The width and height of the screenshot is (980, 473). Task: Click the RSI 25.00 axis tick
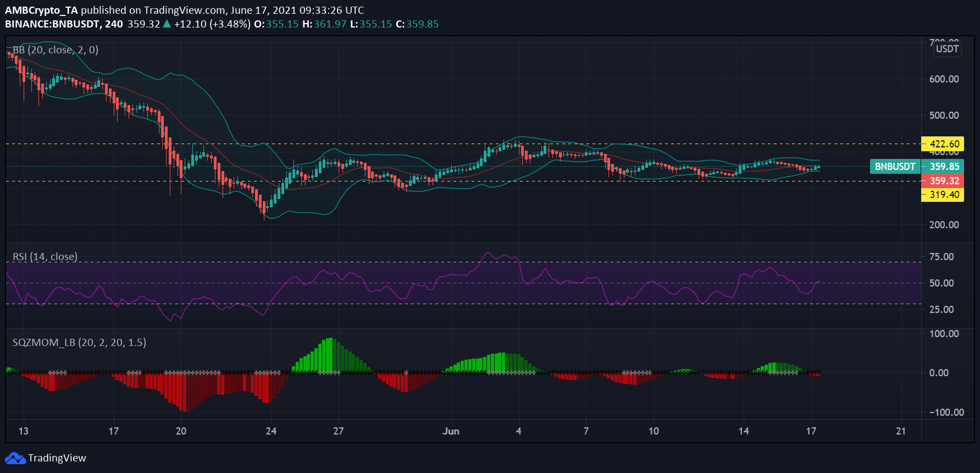coord(942,310)
